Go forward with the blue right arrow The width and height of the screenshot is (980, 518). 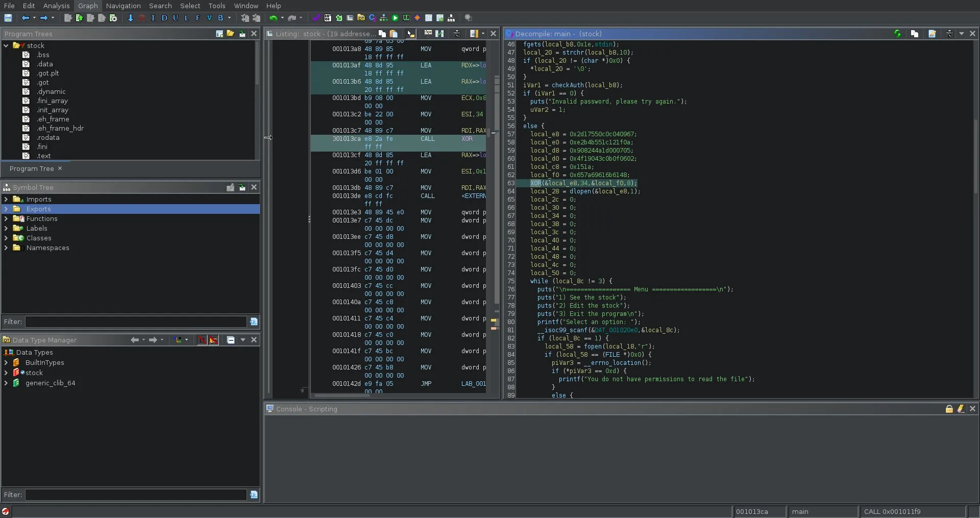pos(44,18)
